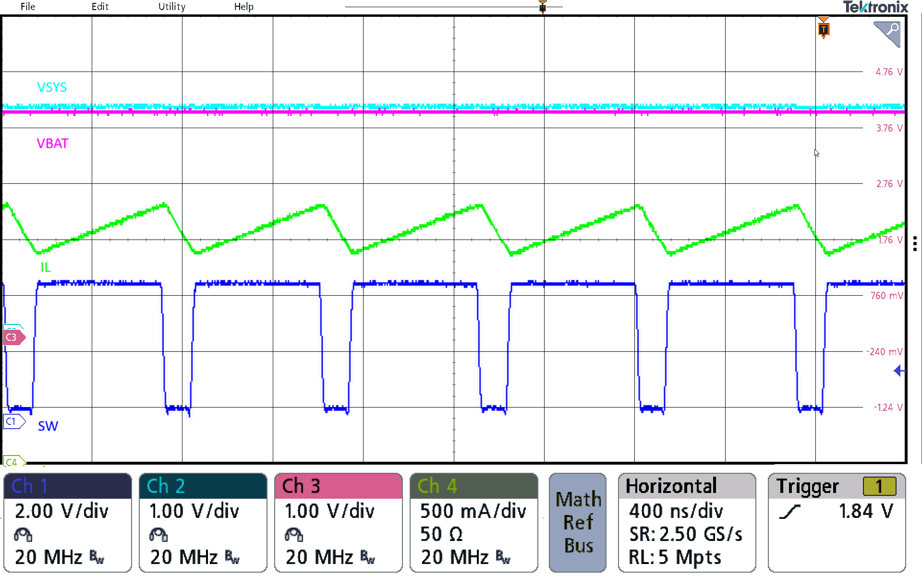Click the VSYS waveform label
The width and height of the screenshot is (922, 588).
tap(52, 87)
